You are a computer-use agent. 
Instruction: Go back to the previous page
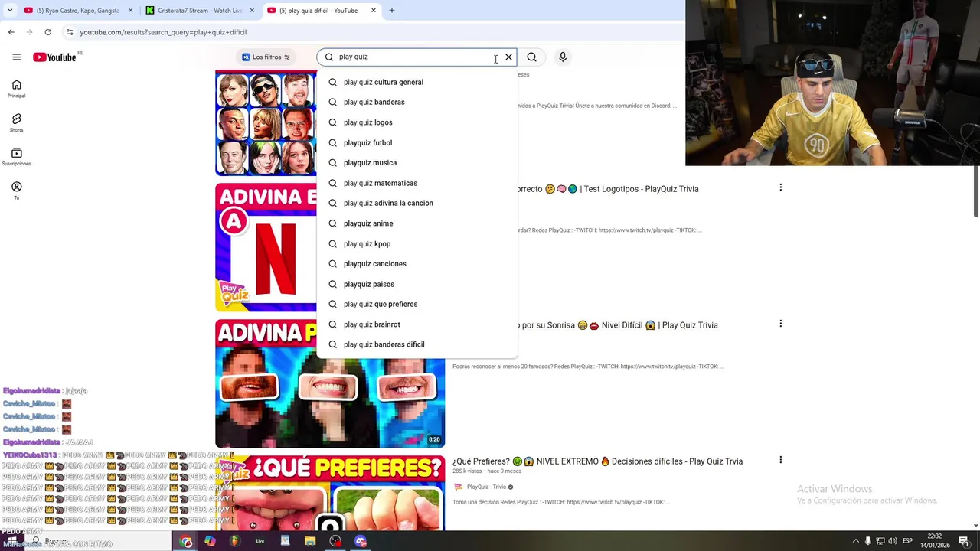click(x=11, y=32)
